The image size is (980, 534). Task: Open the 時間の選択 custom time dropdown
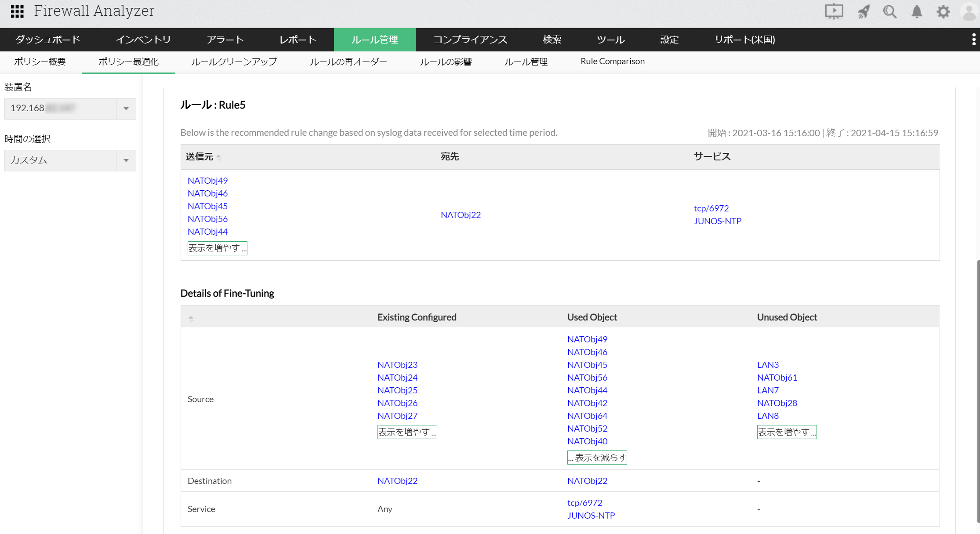click(126, 160)
